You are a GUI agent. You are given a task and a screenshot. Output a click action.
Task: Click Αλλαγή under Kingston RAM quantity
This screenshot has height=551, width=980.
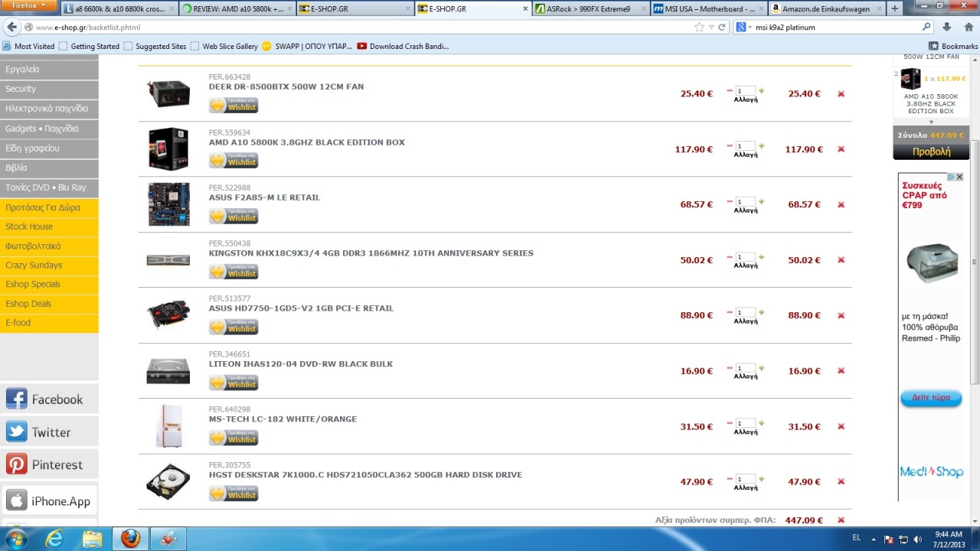coord(746,266)
